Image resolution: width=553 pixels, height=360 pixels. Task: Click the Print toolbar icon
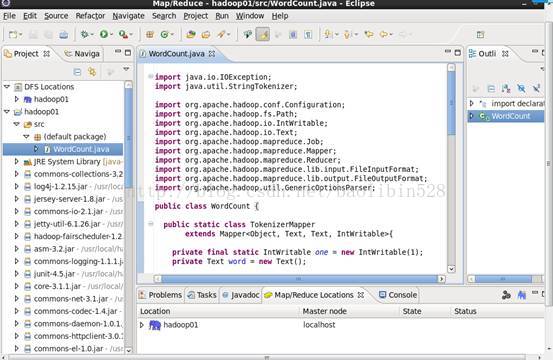click(x=64, y=35)
